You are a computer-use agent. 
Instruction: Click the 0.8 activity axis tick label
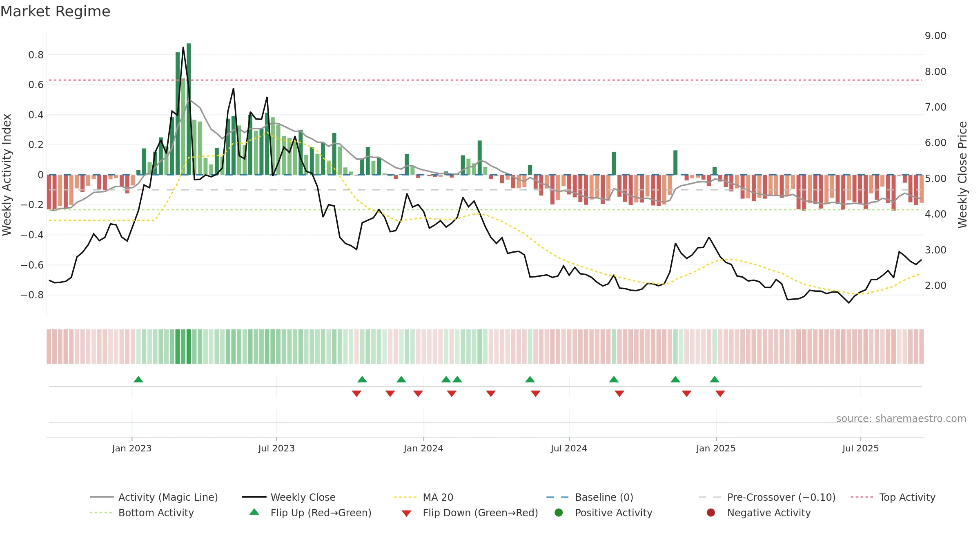[36, 55]
